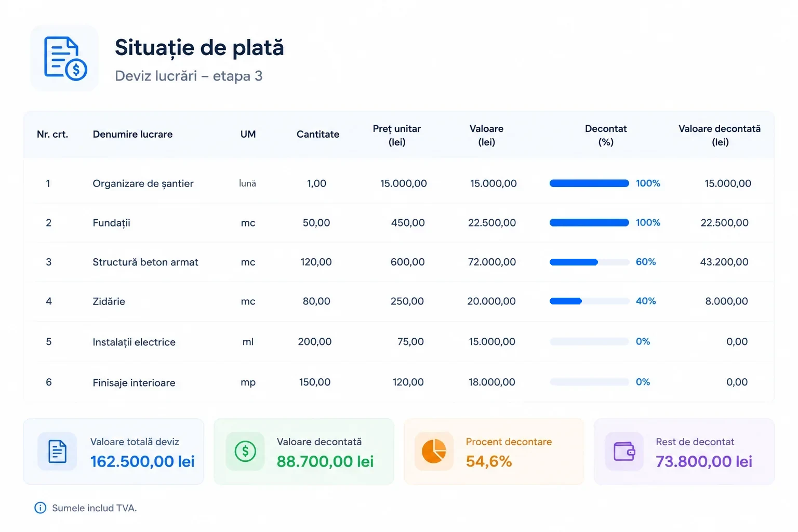Click quantity 150,00 for Finisaje interioare

(x=315, y=382)
